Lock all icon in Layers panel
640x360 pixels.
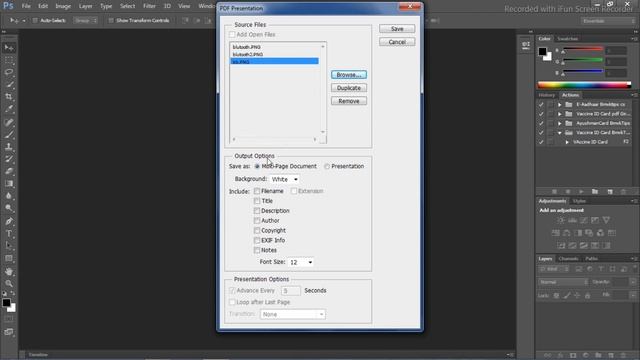tap(587, 295)
